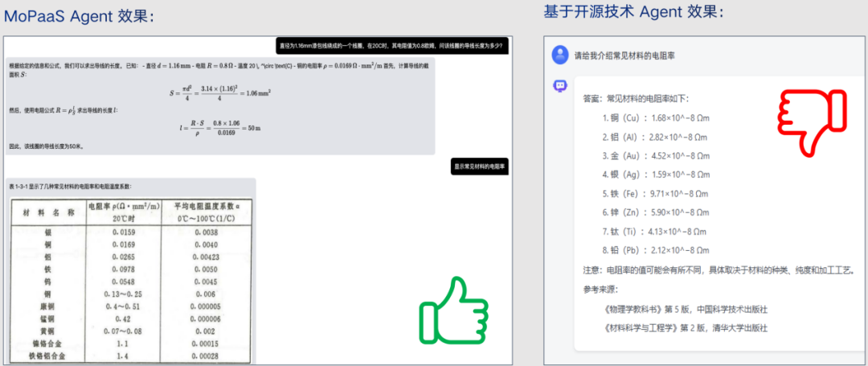This screenshot has height=366, width=868.
Task: Select the formula S = πd²/4 = 1.06 mm²
Action: tap(219, 92)
